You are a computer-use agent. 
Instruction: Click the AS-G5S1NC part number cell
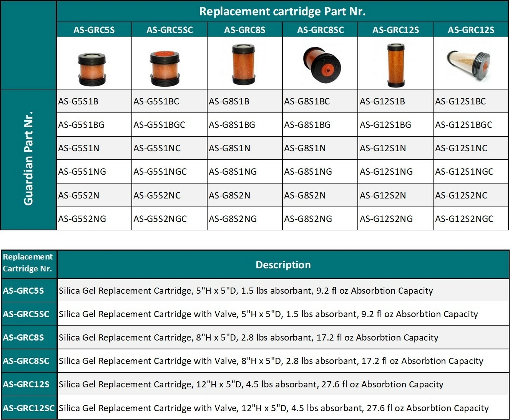157,148
